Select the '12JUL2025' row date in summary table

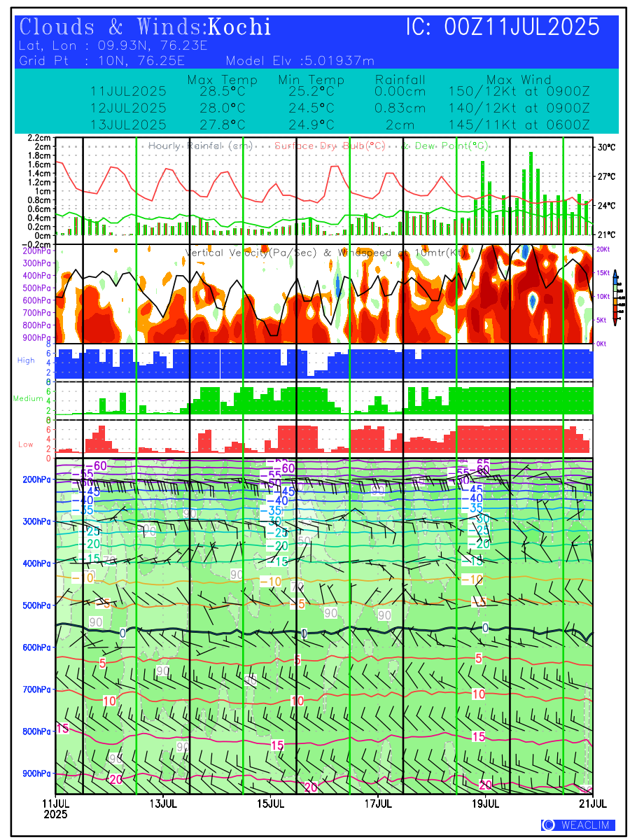click(128, 108)
